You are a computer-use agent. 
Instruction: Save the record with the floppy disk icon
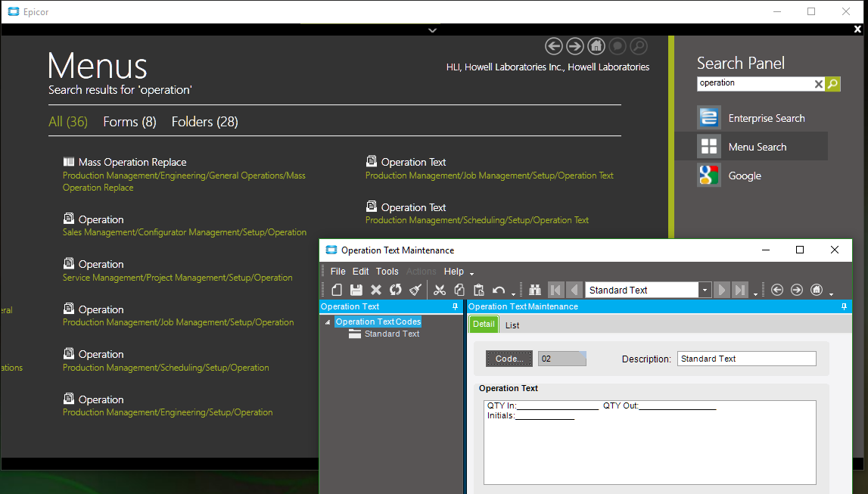(x=356, y=290)
